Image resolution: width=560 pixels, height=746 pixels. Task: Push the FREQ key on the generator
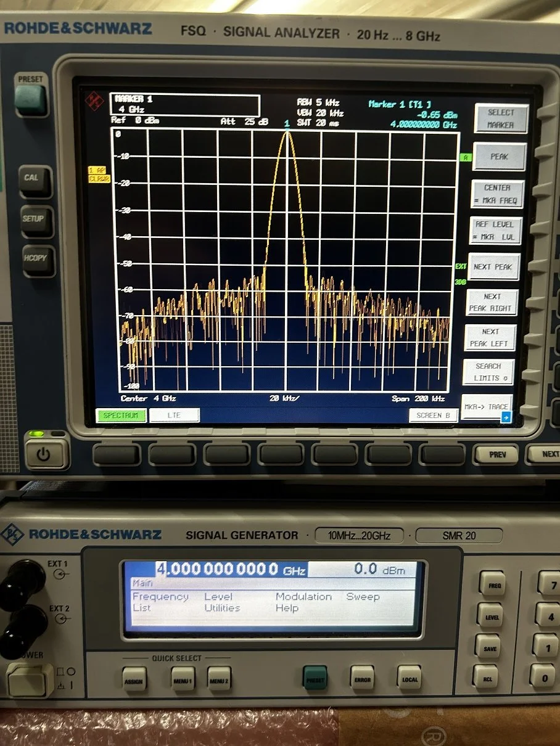493,585
